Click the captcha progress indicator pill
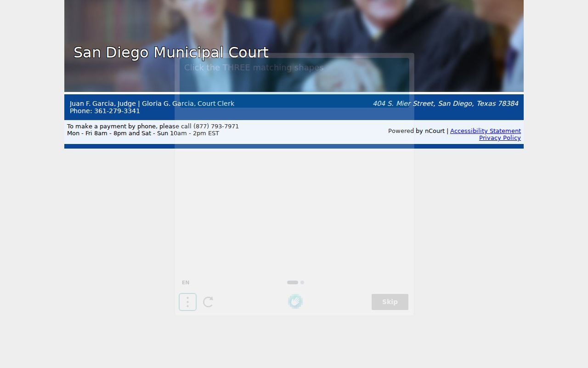The image size is (588, 368). coord(293,282)
